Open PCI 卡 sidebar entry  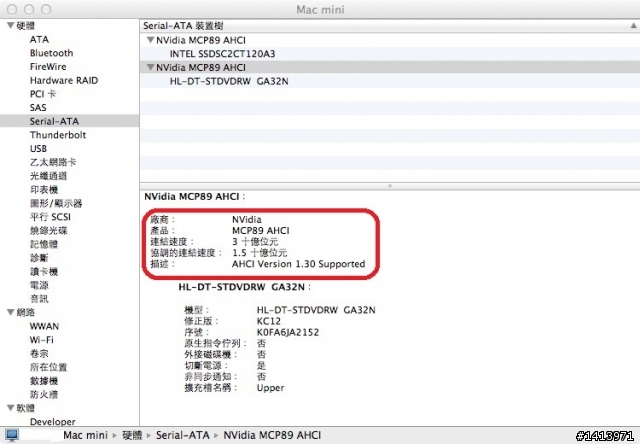point(43,94)
